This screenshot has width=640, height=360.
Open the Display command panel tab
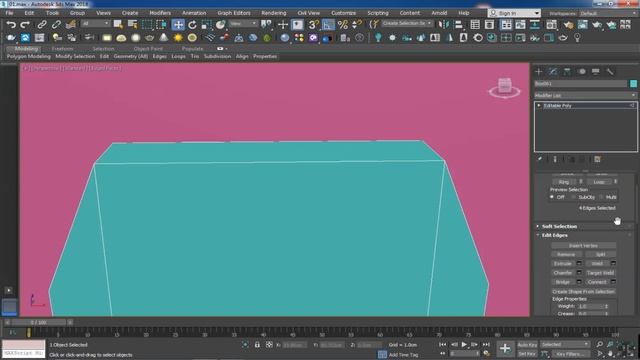tap(596, 71)
